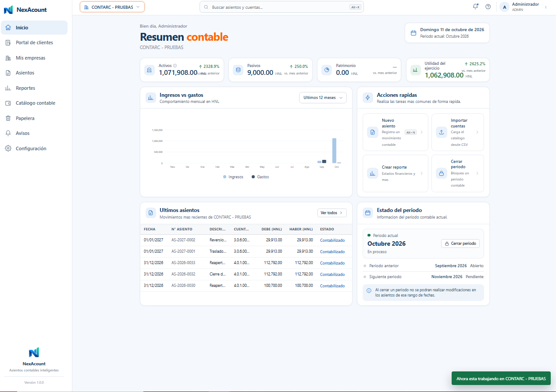Click the Acciones rapidas lightning icon
Screen dimensions: 556x392
tap(368, 98)
